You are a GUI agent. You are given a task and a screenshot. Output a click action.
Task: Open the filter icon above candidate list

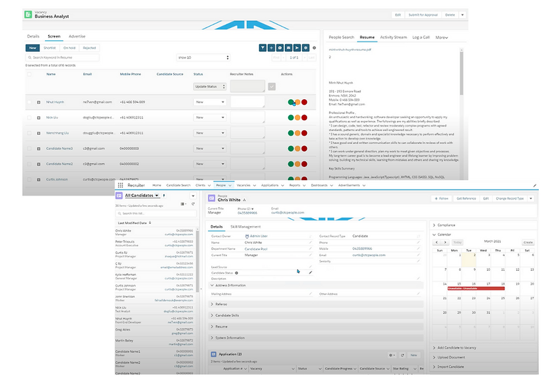point(263,48)
